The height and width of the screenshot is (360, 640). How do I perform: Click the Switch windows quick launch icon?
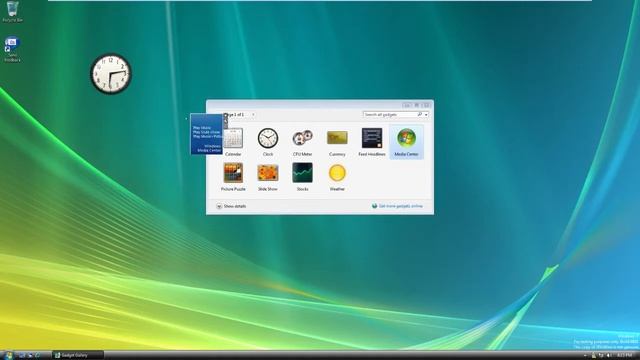30,356
